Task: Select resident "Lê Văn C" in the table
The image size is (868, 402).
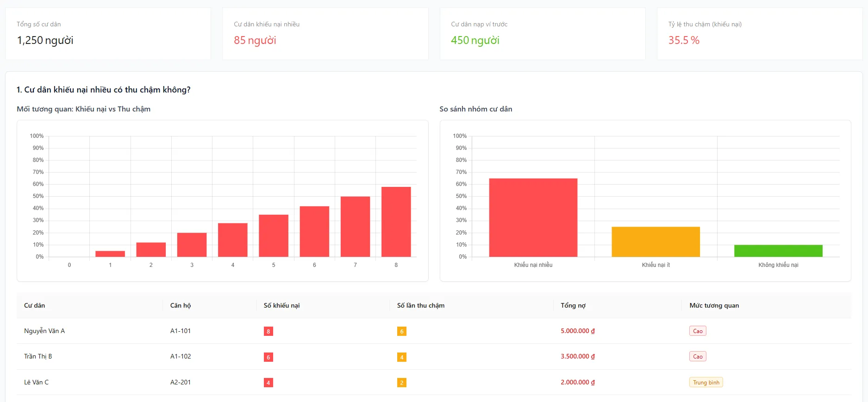Action: (x=37, y=382)
